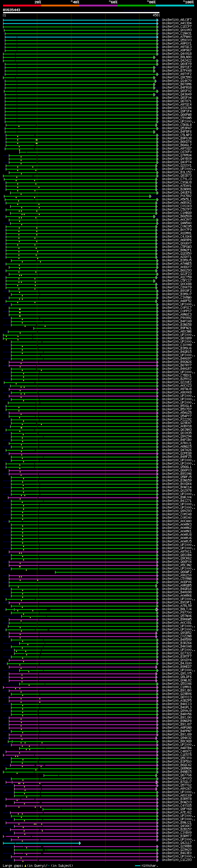The width and height of the screenshot is (197, 868).
Task: Click the cyan ~100% identity legend segment
Action: point(175,6)
